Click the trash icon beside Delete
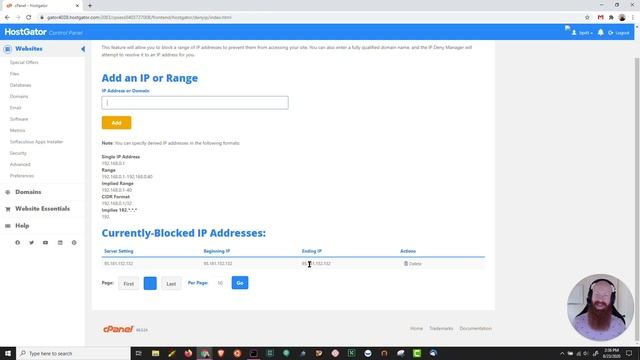Viewport: 640px width, 360px height. [x=406, y=264]
